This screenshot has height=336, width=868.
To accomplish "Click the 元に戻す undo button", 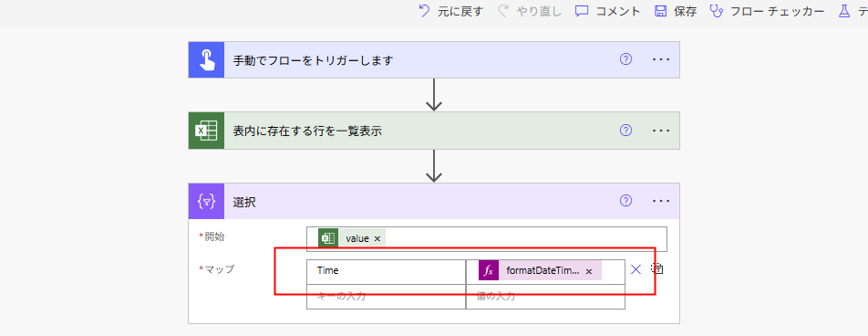I will 450,11.
